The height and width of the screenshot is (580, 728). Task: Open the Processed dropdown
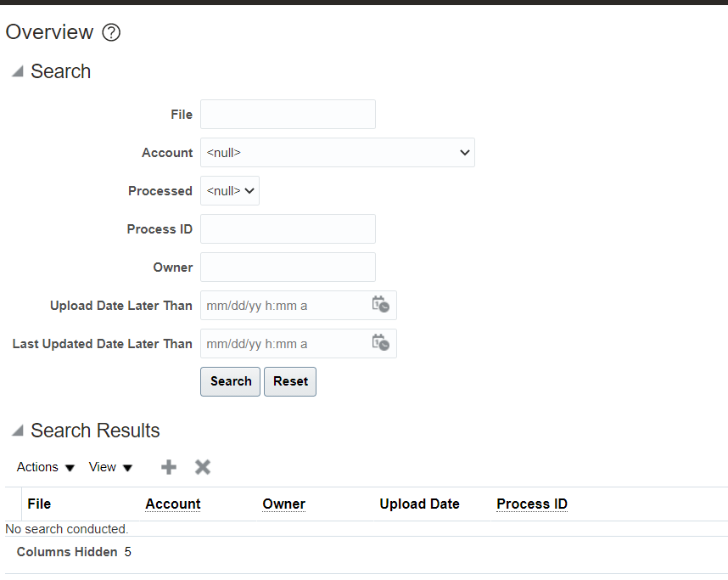click(x=229, y=190)
